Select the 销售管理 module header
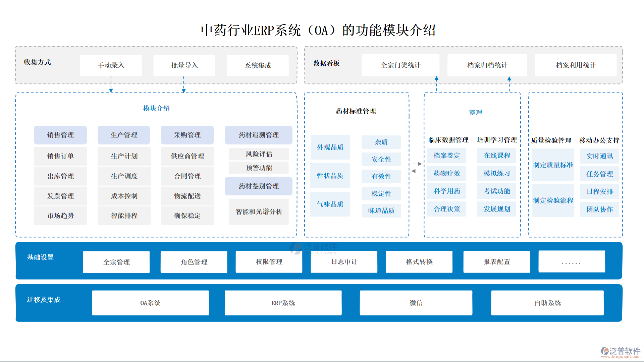This screenshot has width=644, height=362. click(x=60, y=135)
